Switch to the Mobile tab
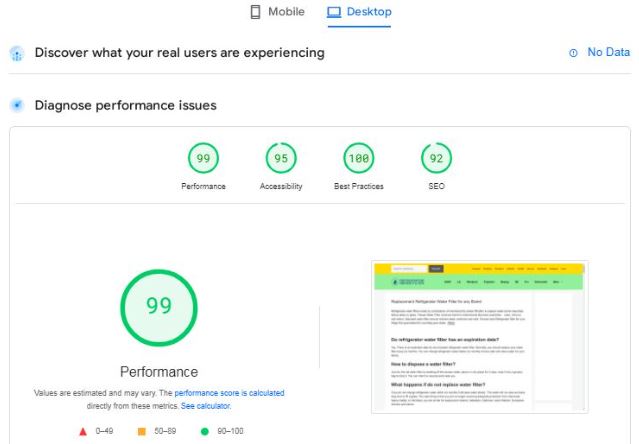The width and height of the screenshot is (639, 444). [x=278, y=12]
